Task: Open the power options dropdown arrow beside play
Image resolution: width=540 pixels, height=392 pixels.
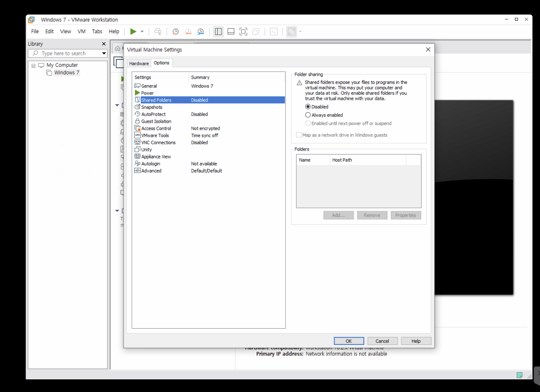Action: click(142, 32)
